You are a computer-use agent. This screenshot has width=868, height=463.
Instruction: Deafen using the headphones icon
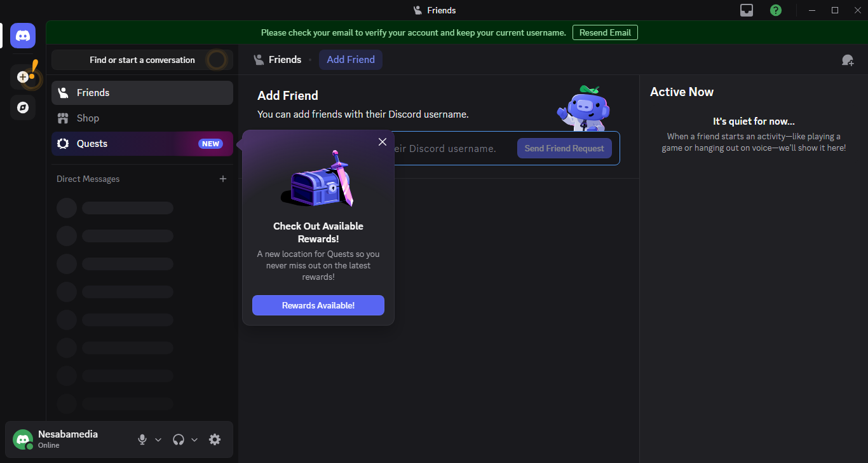179,439
